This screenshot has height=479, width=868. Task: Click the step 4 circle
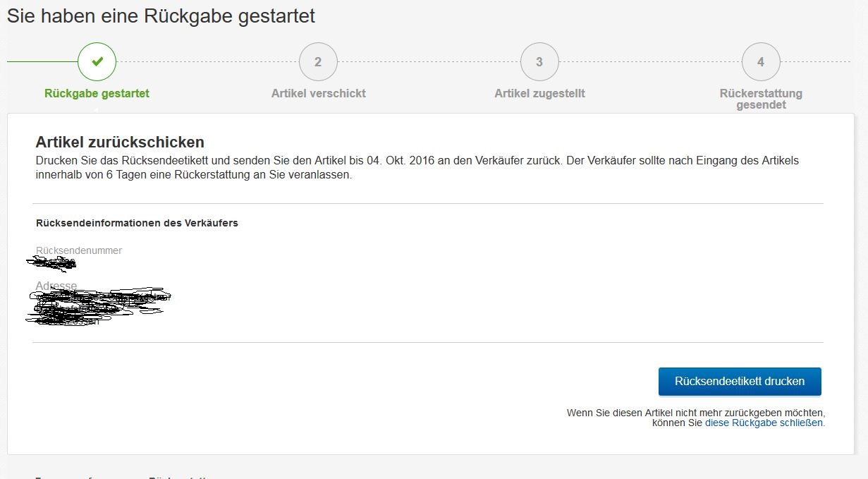tap(761, 62)
